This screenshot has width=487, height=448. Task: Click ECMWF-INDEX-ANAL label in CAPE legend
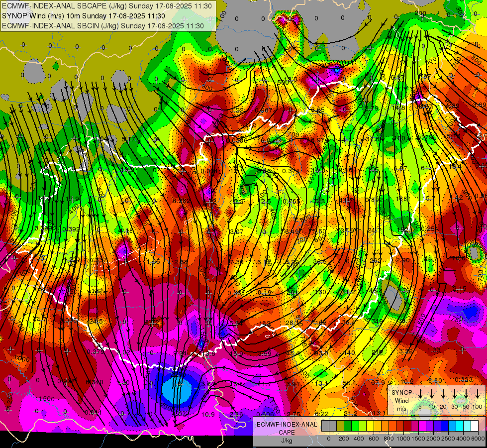click(287, 425)
